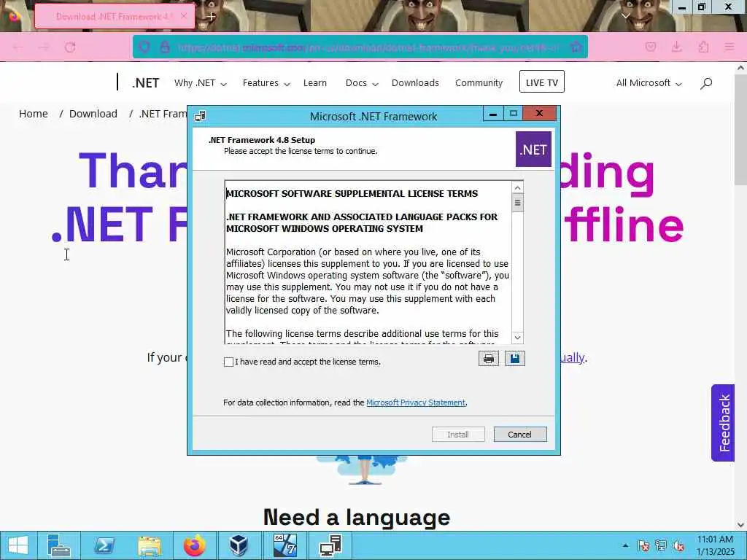Click the LIVE TV button
The height and width of the screenshot is (560, 747).
(x=542, y=82)
